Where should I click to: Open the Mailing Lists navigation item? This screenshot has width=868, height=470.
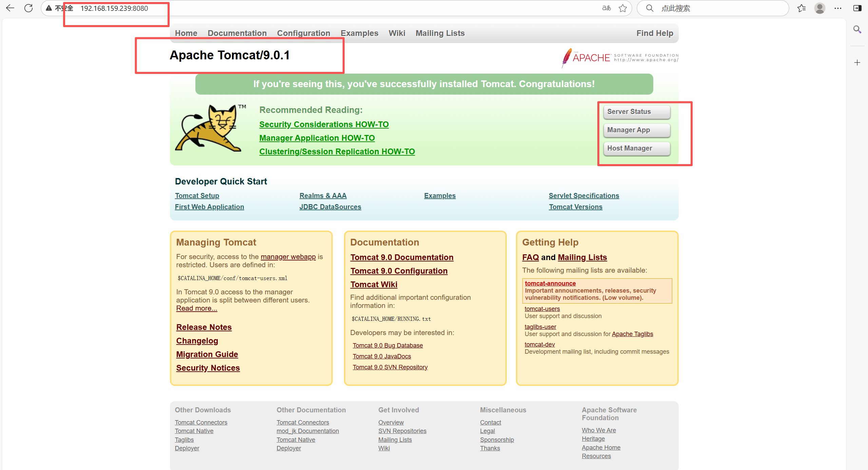pyautogui.click(x=440, y=33)
